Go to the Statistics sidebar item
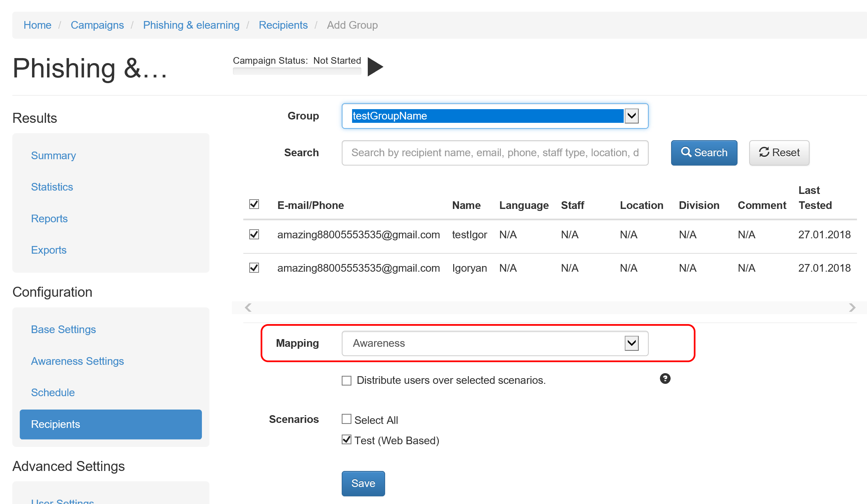Screen dimensions: 867x504 pos(52,187)
